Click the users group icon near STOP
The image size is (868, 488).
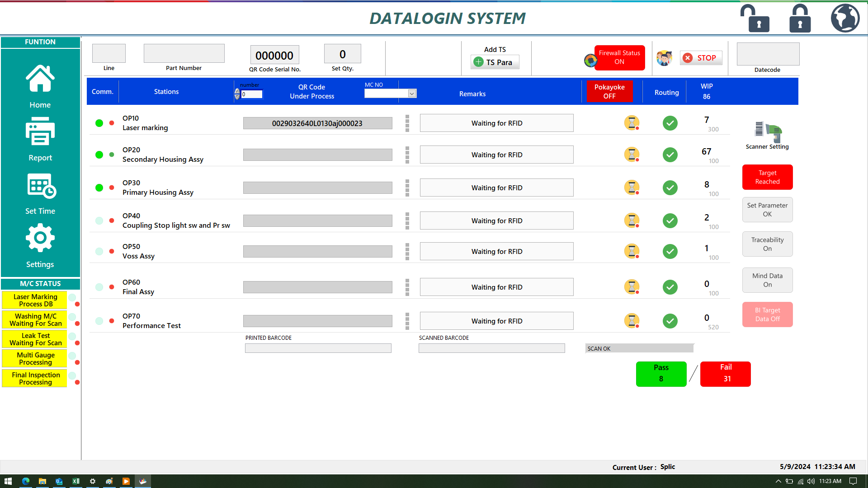(664, 58)
